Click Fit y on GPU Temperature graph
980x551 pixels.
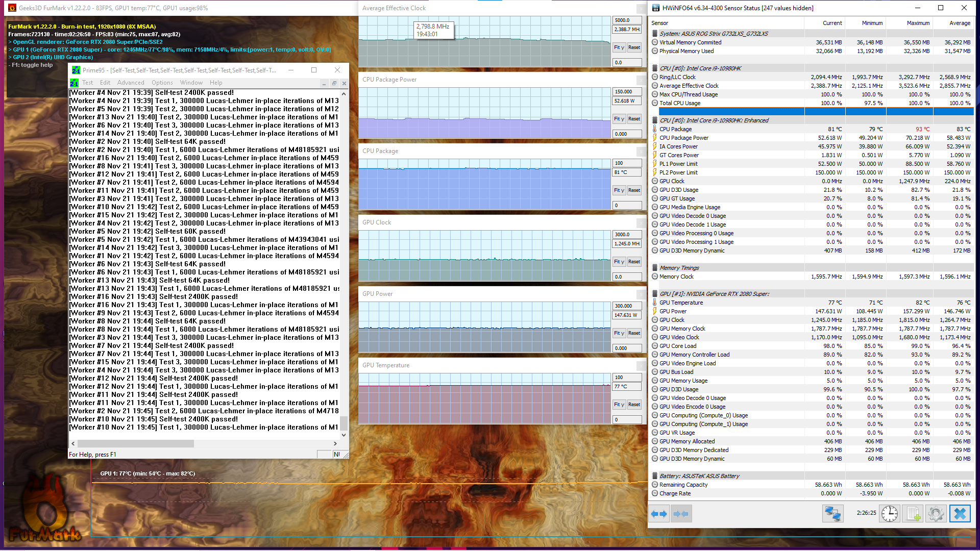[619, 405]
